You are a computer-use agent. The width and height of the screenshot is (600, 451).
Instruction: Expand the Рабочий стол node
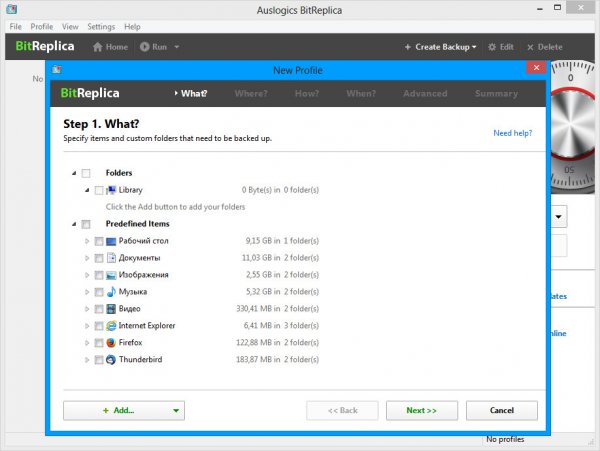(x=87, y=241)
